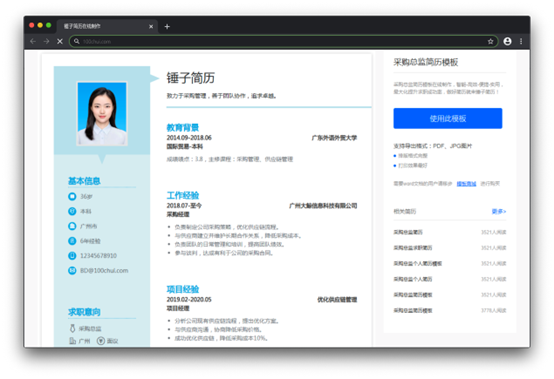Click the date range 2014.09-2018.06
554x379 pixels.
pos(189,138)
